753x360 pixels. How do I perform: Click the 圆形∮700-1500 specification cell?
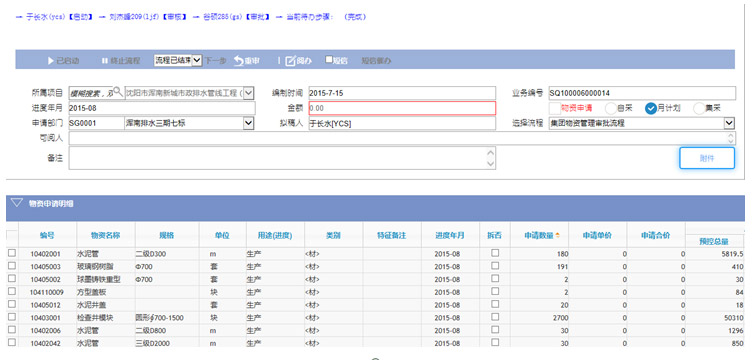tap(167, 318)
